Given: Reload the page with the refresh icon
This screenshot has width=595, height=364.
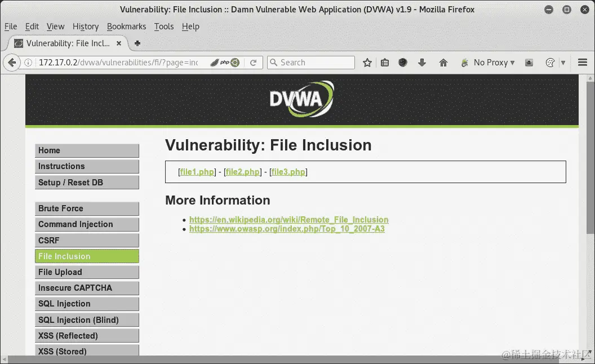Looking at the screenshot, I should click(x=253, y=63).
